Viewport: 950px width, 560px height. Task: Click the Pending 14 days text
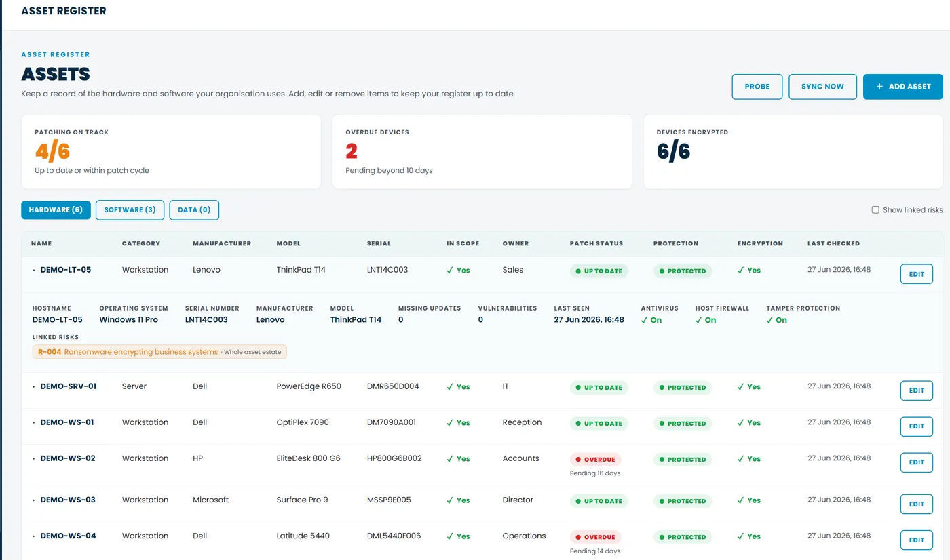[x=595, y=551]
